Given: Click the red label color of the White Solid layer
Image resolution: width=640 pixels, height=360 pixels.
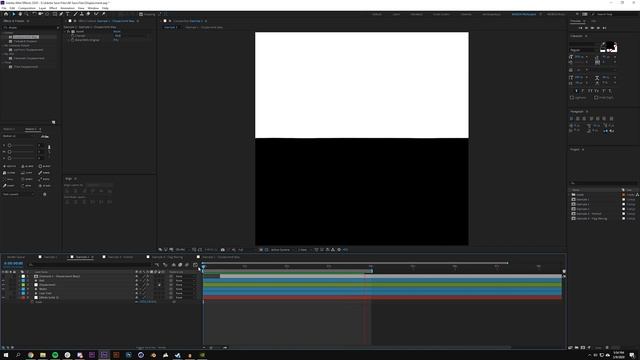Looking at the screenshot, I should click(23, 298).
